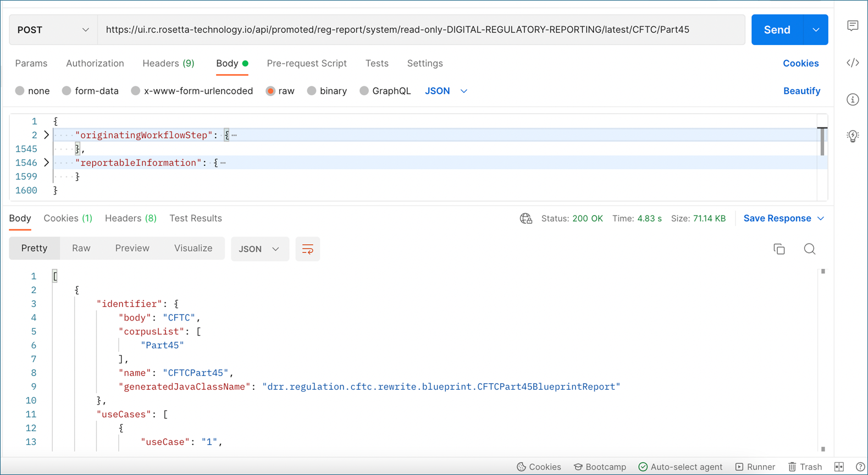
Task: Select the GraphQL body type
Action: (x=385, y=91)
